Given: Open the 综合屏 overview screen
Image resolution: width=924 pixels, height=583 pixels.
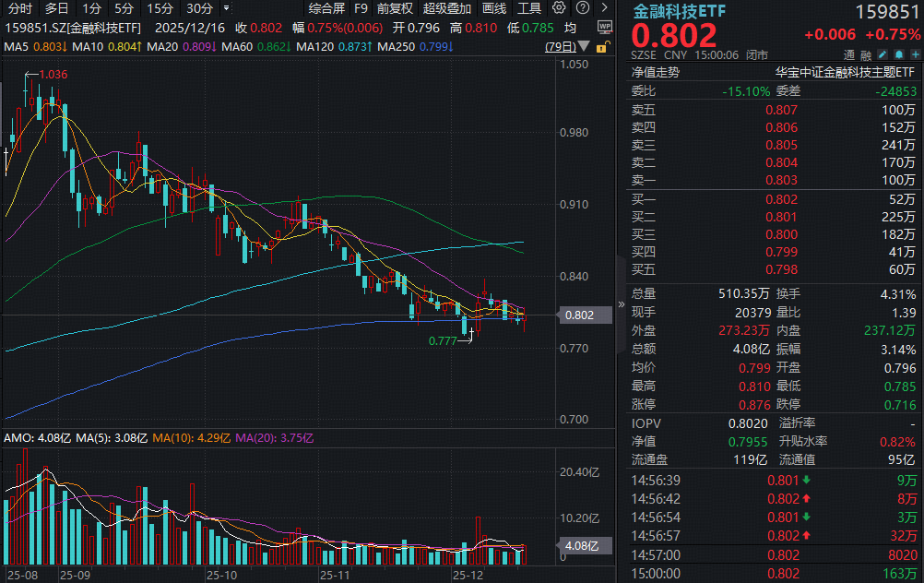Looking at the screenshot, I should tap(326, 8).
